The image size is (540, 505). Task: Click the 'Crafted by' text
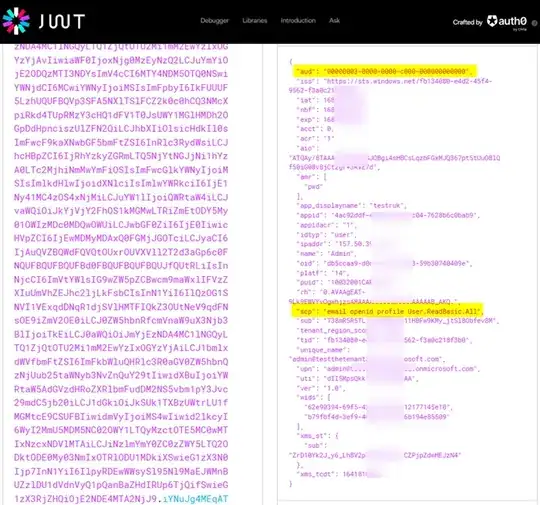[x=468, y=22]
